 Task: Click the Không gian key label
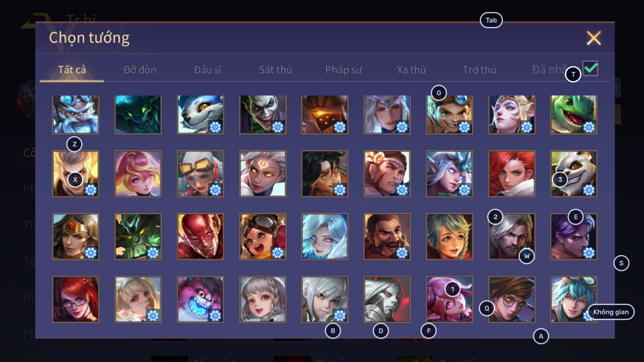[611, 312]
